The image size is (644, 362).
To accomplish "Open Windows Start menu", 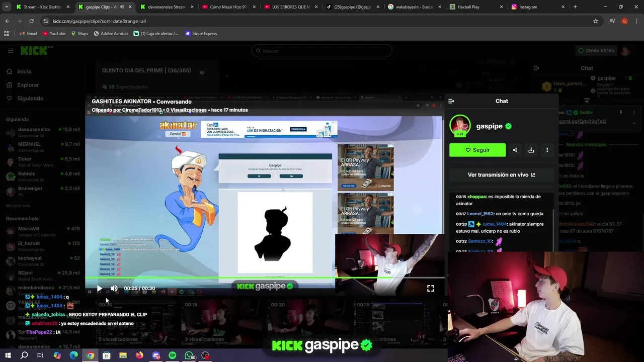I will (x=8, y=355).
